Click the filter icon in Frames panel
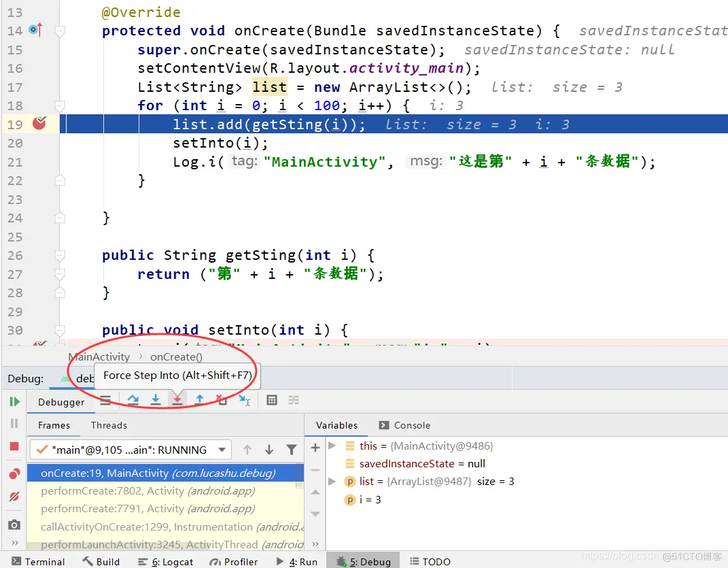The image size is (728, 568). point(291,450)
